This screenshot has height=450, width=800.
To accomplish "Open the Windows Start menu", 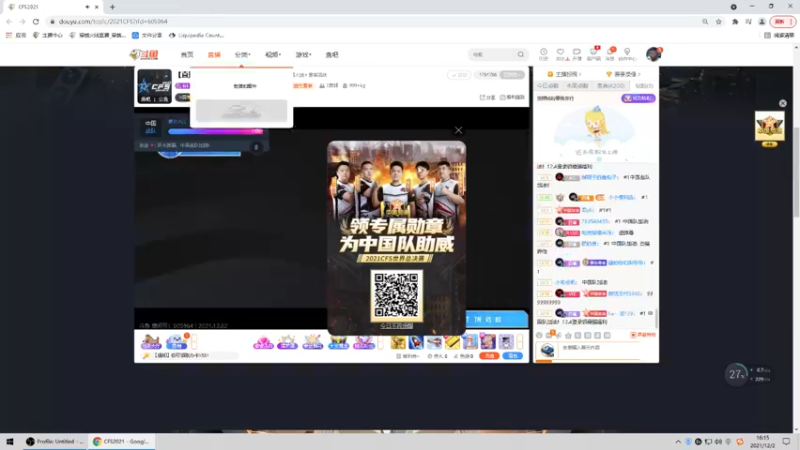I will coord(9,441).
